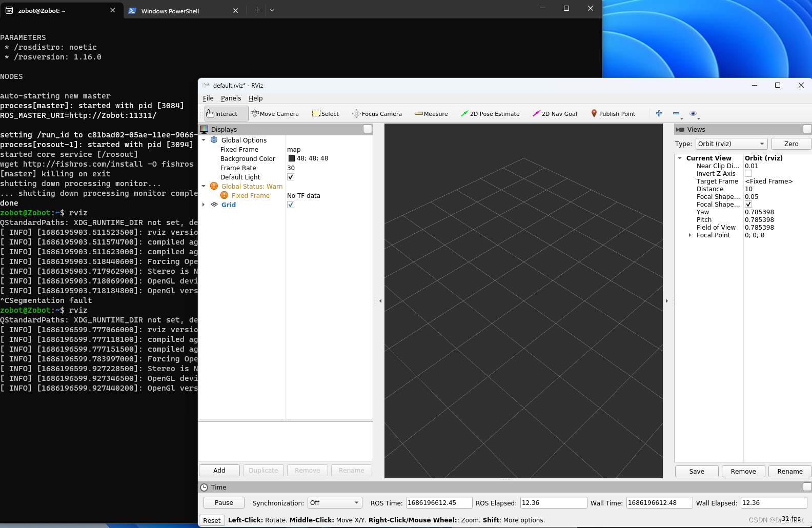The image size is (812, 528).
Task: Activate the Publish Point tool
Action: coord(613,114)
